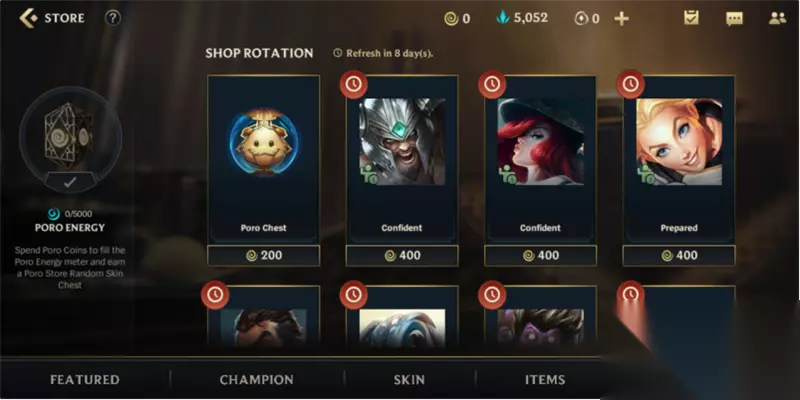Buy Miss Fortune Confident emote for 400

(540, 256)
